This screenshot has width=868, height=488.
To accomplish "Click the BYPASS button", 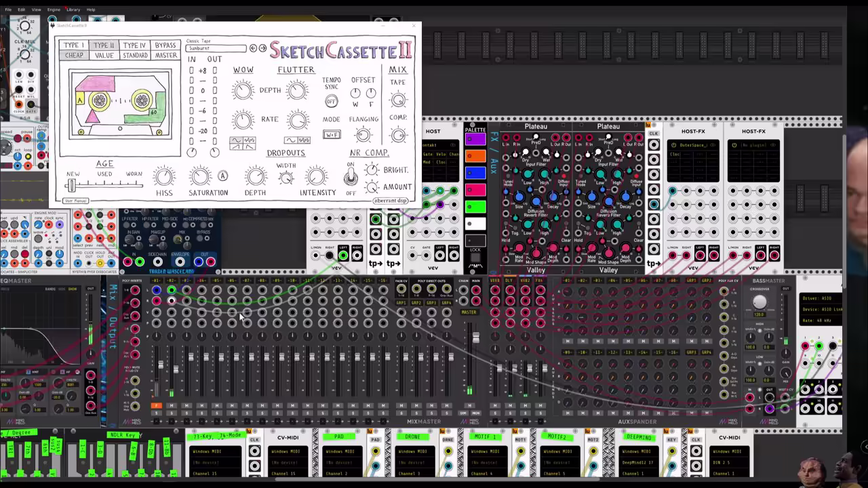I will point(165,45).
